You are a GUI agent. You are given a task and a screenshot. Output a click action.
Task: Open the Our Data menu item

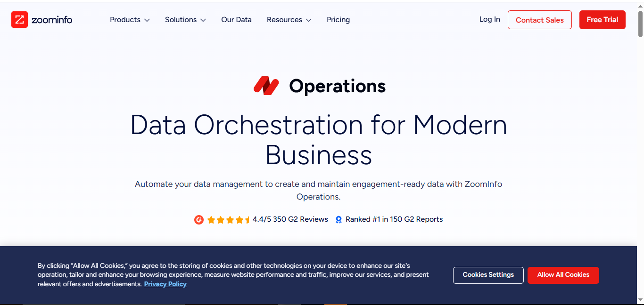tap(236, 20)
